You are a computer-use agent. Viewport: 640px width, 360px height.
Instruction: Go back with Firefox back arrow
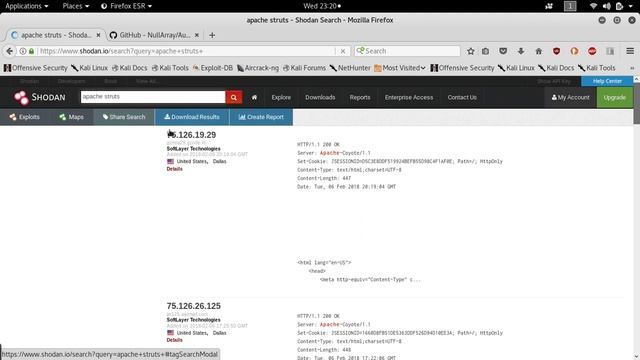(10, 51)
